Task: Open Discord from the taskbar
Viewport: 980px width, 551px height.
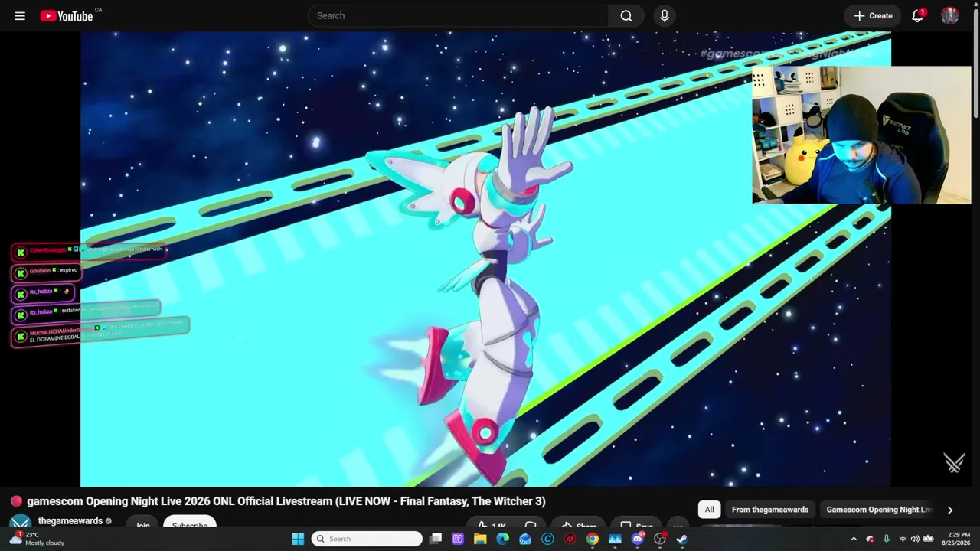Action: coord(637,539)
